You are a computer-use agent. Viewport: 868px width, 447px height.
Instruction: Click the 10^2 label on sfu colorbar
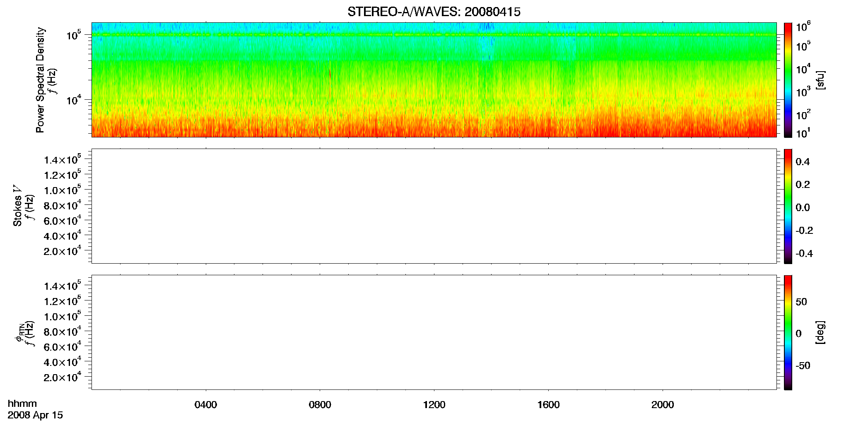[803, 114]
